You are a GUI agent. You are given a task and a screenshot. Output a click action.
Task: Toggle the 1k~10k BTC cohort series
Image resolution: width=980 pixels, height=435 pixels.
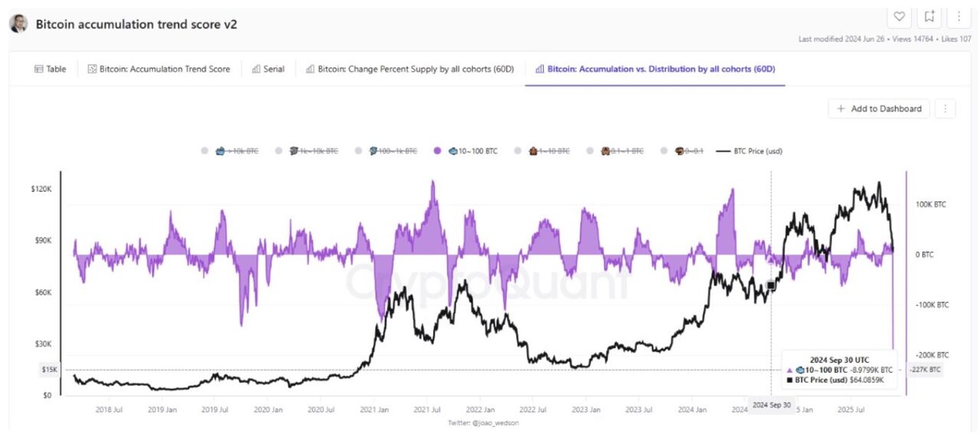[x=313, y=151]
